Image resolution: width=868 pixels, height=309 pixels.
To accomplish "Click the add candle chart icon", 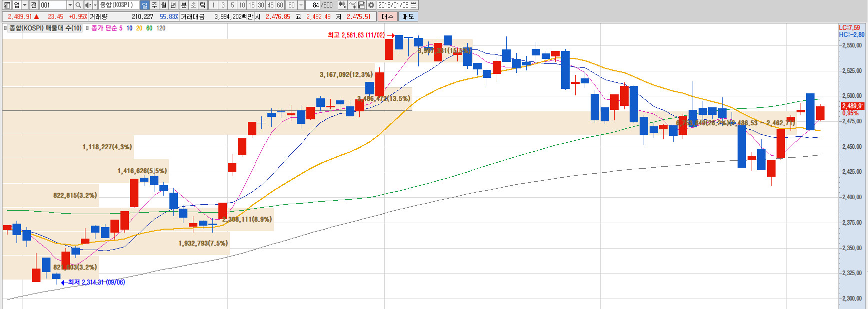I will coord(342,5).
